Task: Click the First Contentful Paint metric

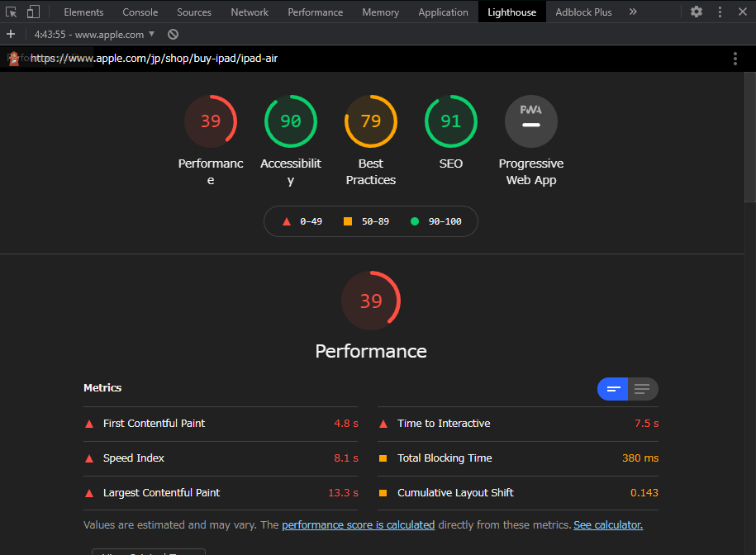Action: 221,424
